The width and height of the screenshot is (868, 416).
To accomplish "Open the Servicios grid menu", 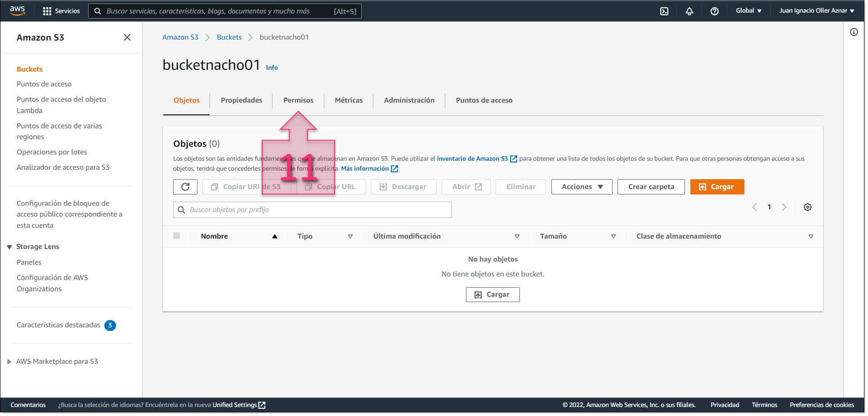I will click(x=61, y=11).
